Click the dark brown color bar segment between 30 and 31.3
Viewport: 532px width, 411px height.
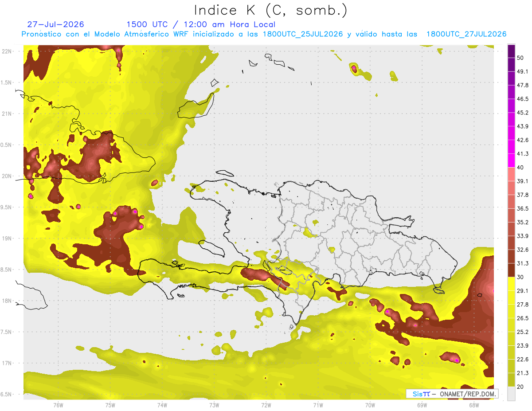point(511,270)
